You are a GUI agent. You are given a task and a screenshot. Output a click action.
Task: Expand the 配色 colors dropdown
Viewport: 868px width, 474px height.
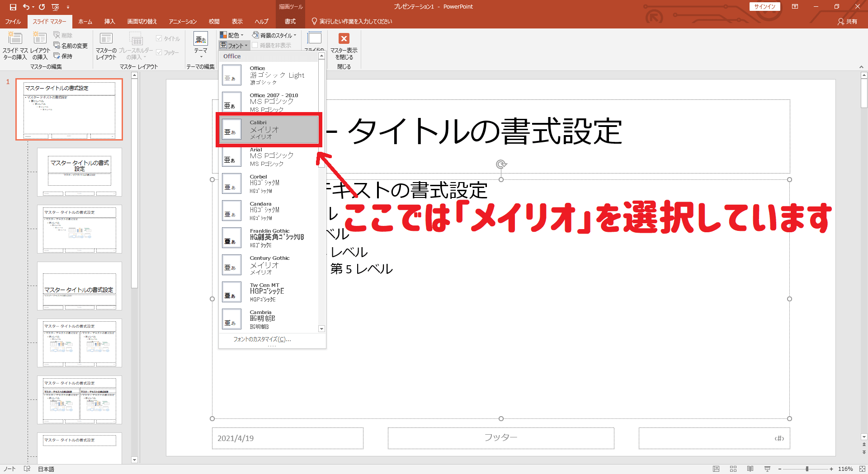[x=232, y=35]
